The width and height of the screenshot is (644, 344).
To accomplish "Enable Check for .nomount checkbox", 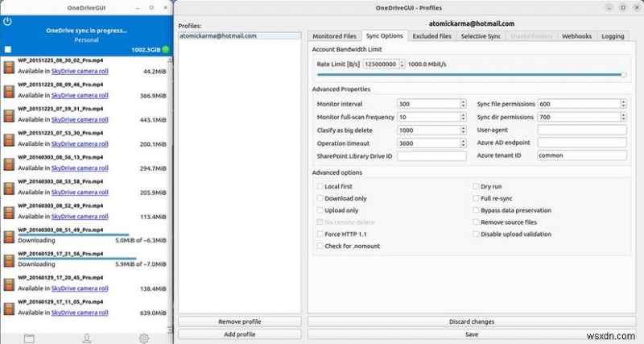I will [x=320, y=246].
